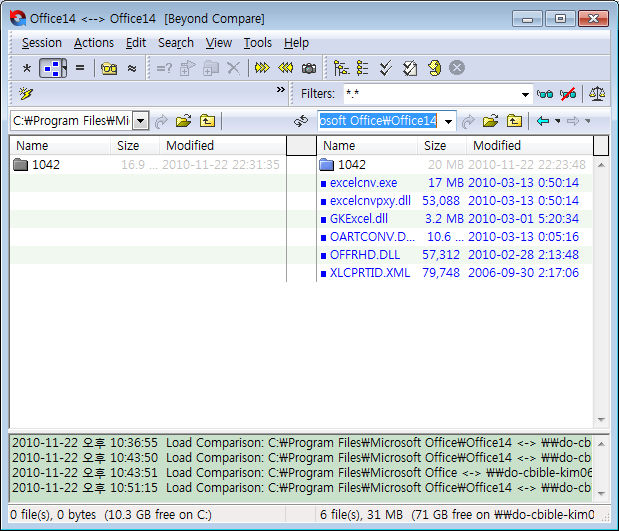Click the right Browse for Folder icon
This screenshot has height=531, width=619.
[x=490, y=120]
